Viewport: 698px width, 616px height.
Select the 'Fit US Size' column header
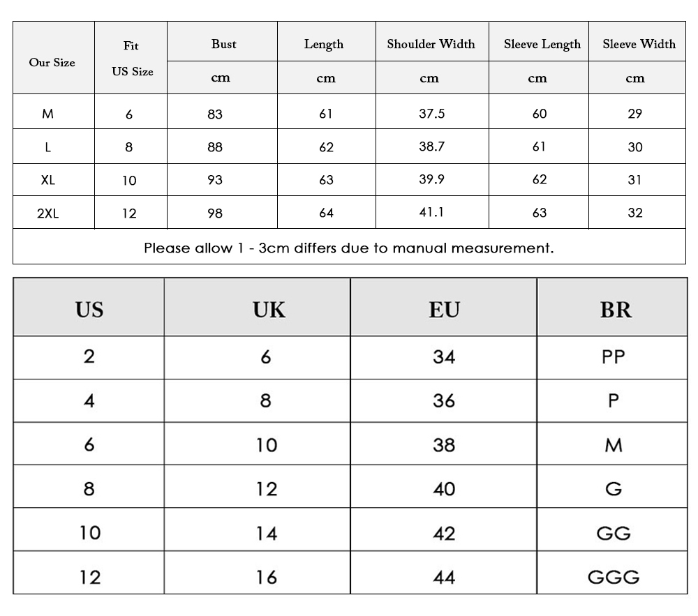[x=131, y=57]
